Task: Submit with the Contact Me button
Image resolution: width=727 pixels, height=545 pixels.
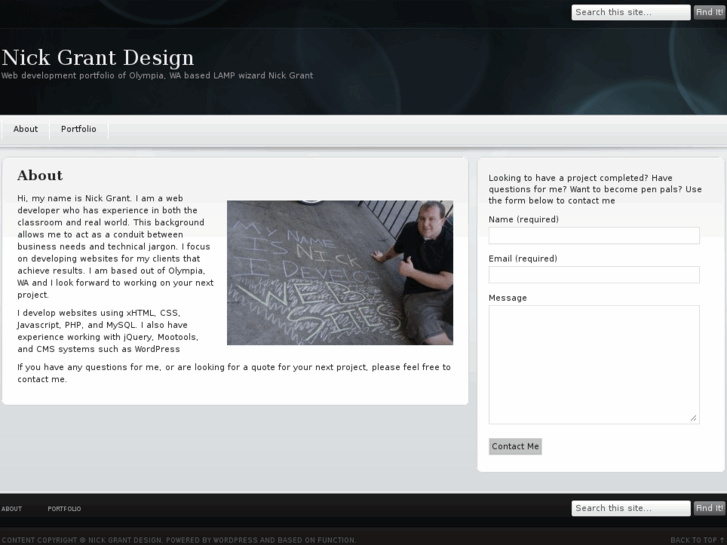Action: [515, 446]
